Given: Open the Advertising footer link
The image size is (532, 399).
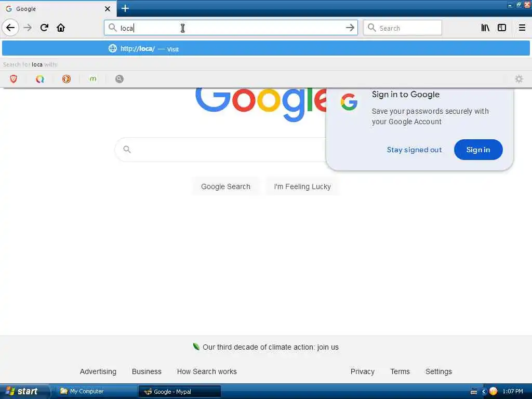Looking at the screenshot, I should click(x=98, y=371).
